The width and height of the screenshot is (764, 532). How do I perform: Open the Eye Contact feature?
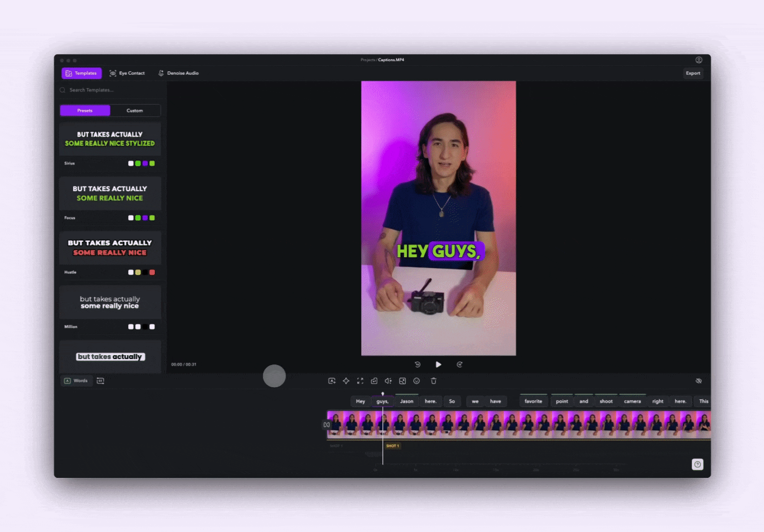(x=127, y=73)
